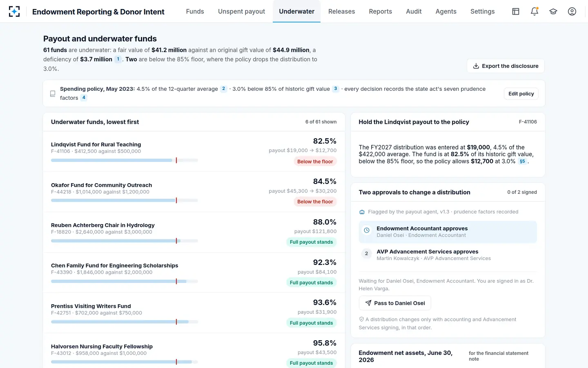This screenshot has width=588, height=368.
Task: Switch to the Funds tab
Action: (x=195, y=11)
